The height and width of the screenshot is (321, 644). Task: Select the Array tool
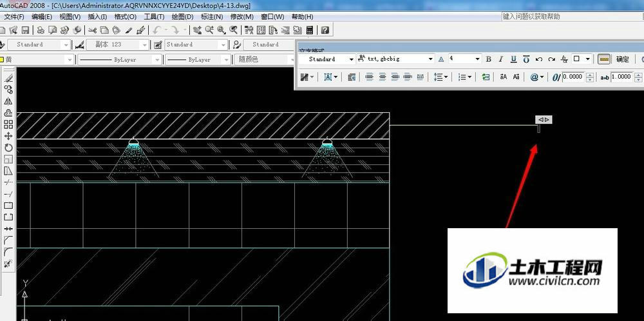click(8, 124)
